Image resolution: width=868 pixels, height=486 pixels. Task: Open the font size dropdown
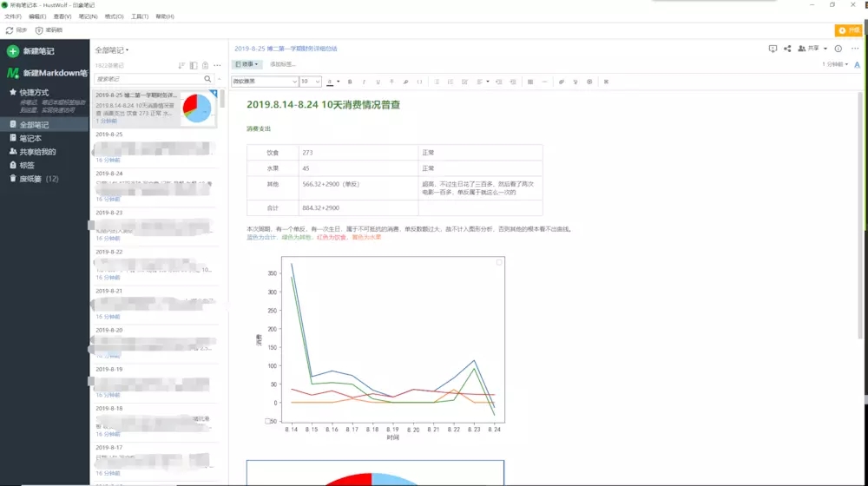[310, 82]
